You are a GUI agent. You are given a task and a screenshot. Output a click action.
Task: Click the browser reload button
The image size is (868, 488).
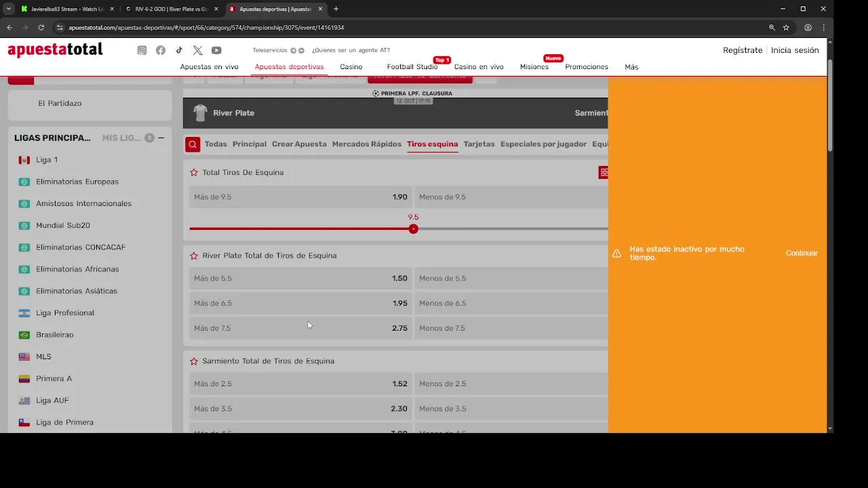tap(41, 28)
